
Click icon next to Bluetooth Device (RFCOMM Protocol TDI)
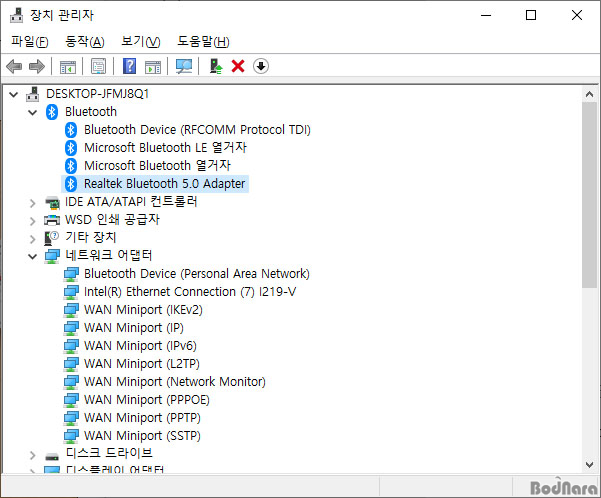pyautogui.click(x=71, y=130)
